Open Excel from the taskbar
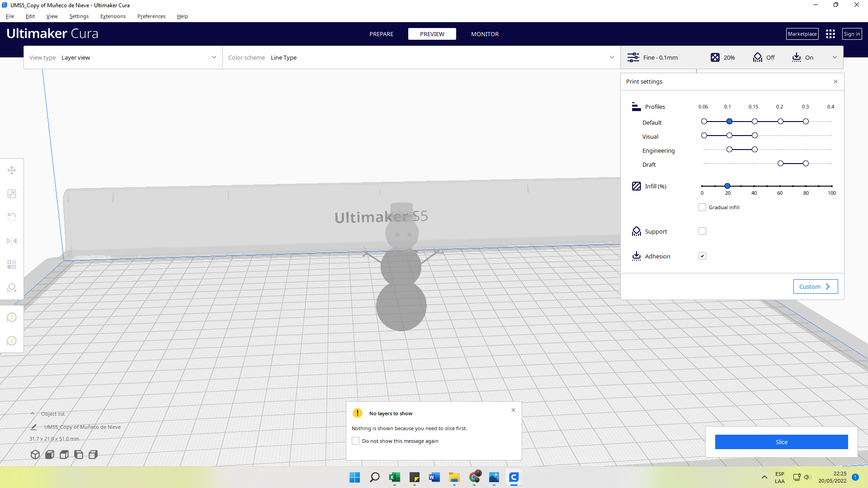The height and width of the screenshot is (488, 868). (395, 477)
